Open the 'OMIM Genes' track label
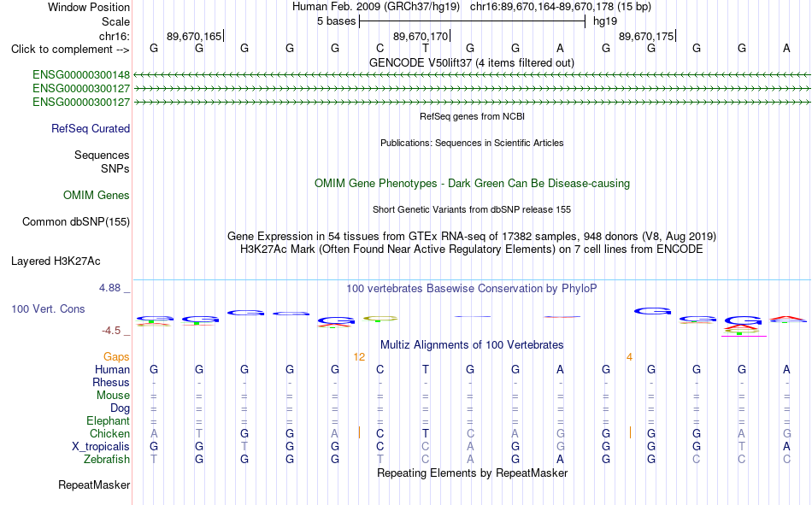The width and height of the screenshot is (812, 505). tap(97, 196)
